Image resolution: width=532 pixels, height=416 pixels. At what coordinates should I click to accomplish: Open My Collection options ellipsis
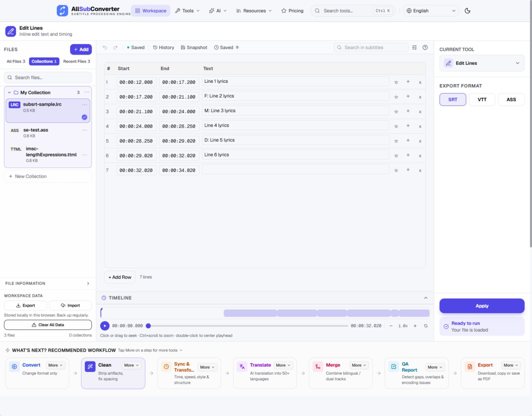87,92
